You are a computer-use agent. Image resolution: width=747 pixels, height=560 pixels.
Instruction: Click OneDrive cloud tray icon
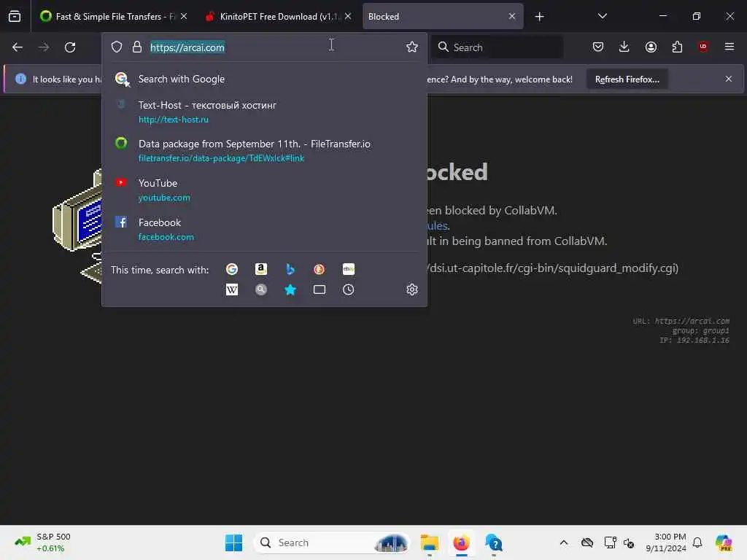587,542
